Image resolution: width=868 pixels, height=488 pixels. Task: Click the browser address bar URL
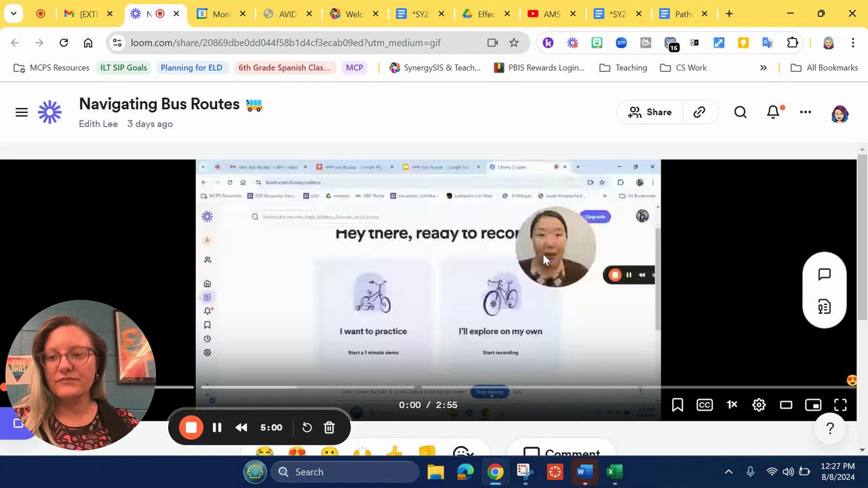(285, 43)
